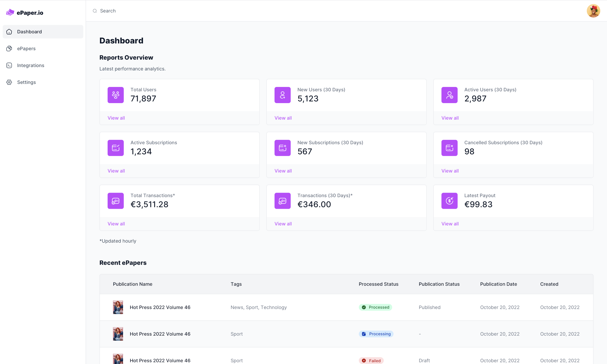The image size is (607, 364).
Task: Click the Total Users value 71,897
Action: click(x=143, y=99)
